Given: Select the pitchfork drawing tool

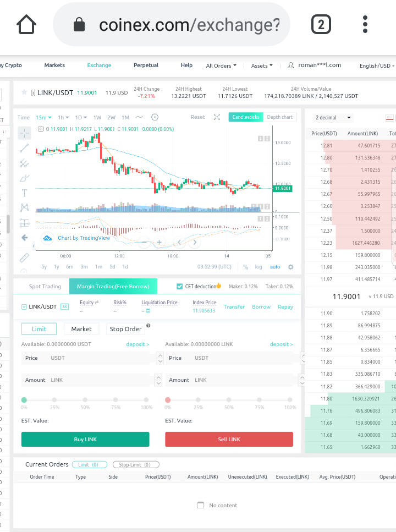Looking at the screenshot, I should pyautogui.click(x=24, y=163).
